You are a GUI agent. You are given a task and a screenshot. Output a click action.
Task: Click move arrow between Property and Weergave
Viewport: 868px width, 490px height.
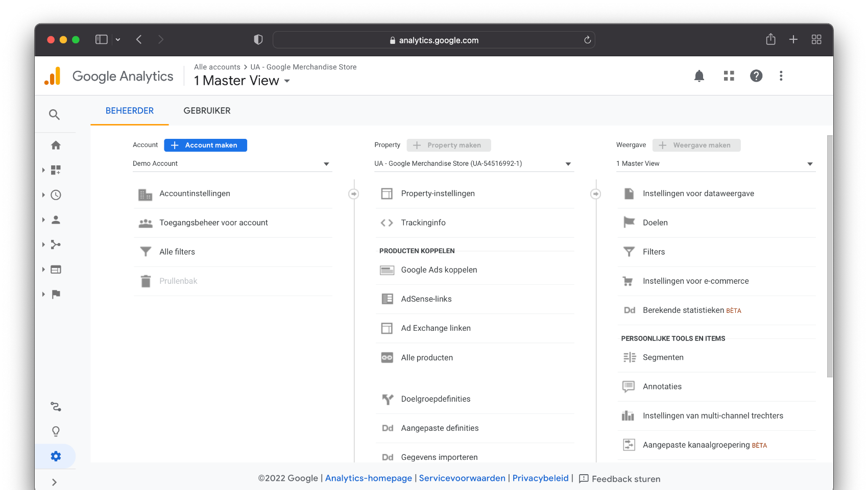coord(595,194)
